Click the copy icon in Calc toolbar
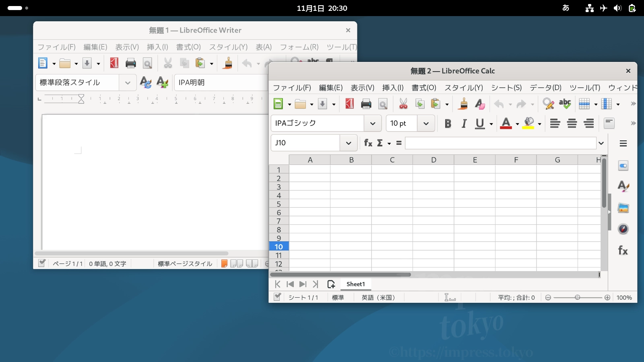 point(420,104)
